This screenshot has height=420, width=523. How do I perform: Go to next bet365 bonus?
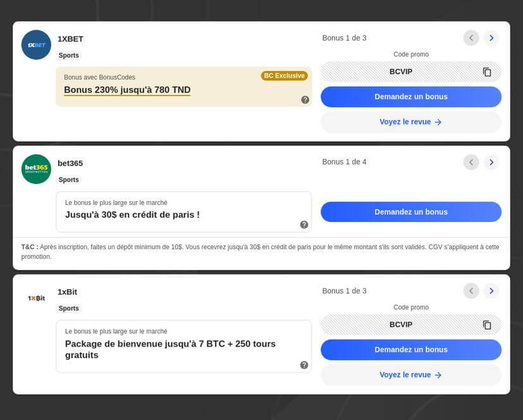491,163
